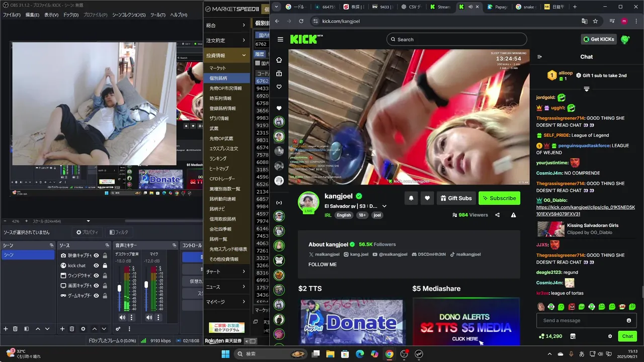Open source properties gear in the Sources toolbar
This screenshot has width=644, height=362.
[x=83, y=329]
